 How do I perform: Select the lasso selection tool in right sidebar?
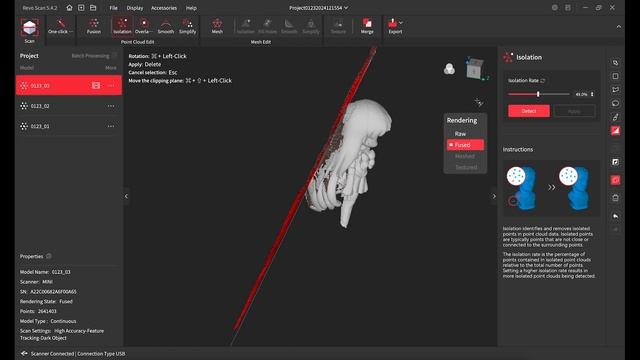(616, 103)
